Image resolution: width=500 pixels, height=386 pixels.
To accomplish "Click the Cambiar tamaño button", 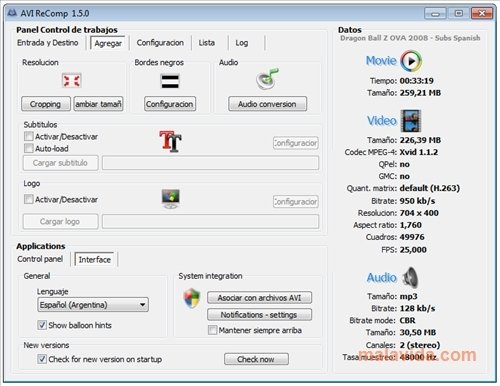I will 98,104.
